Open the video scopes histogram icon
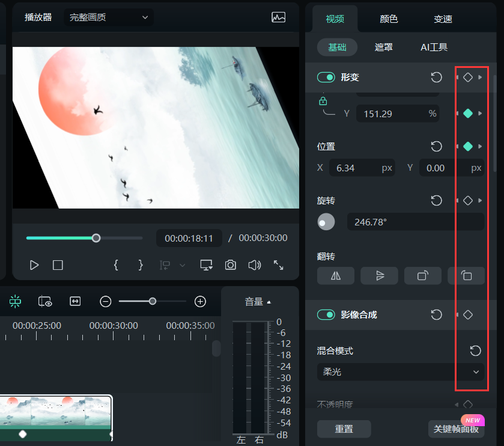Screen dimensions: 504x446 278,17
